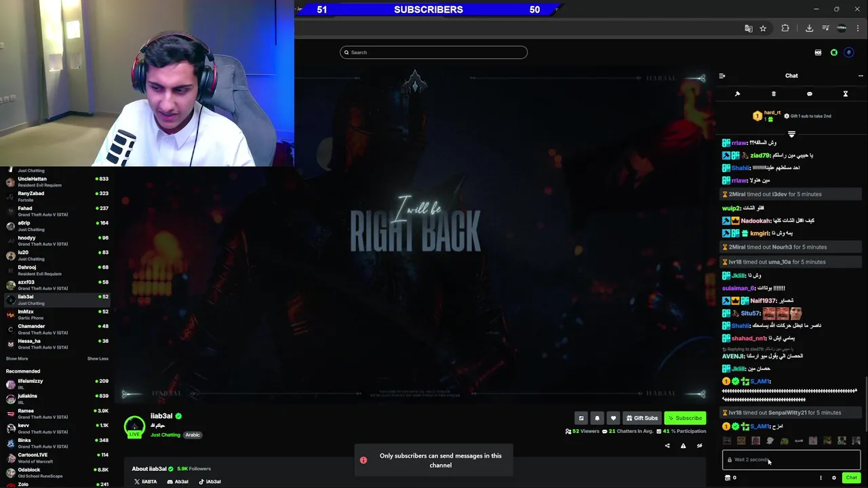
Task: Click hard_rt in gift leaderboard
Action: tap(772, 113)
